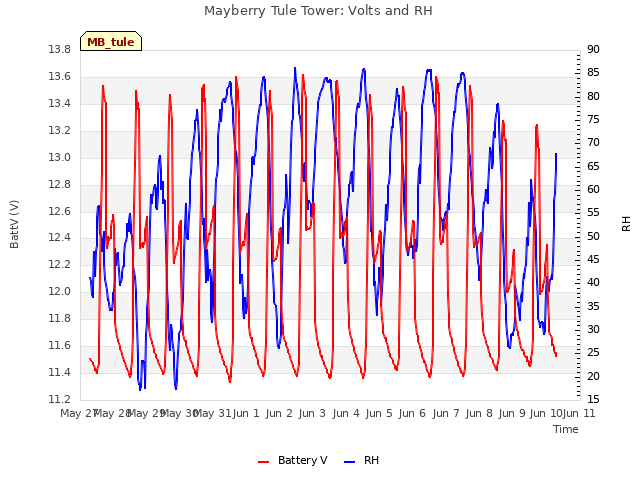Click the 15 tick on the RH axis
640x480 pixels.
tap(593, 399)
